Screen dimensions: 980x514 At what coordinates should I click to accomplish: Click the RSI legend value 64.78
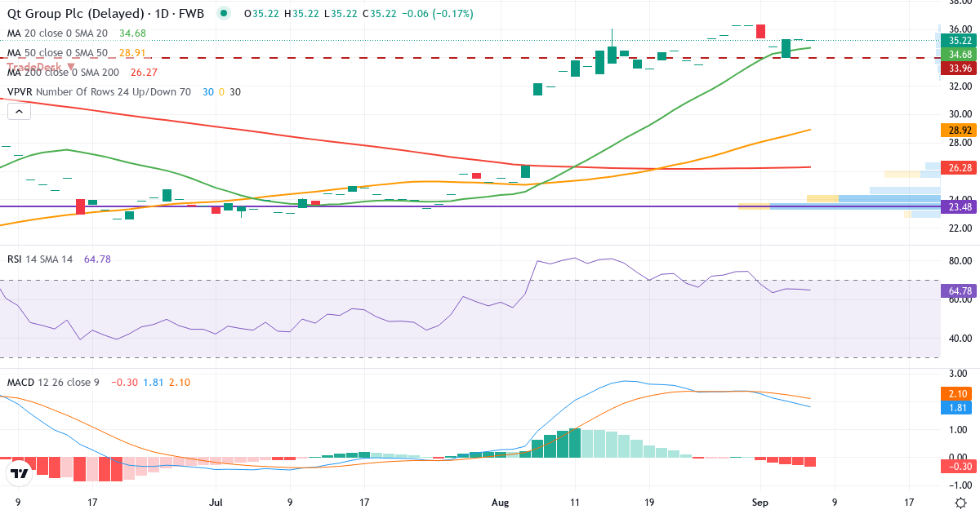97,259
